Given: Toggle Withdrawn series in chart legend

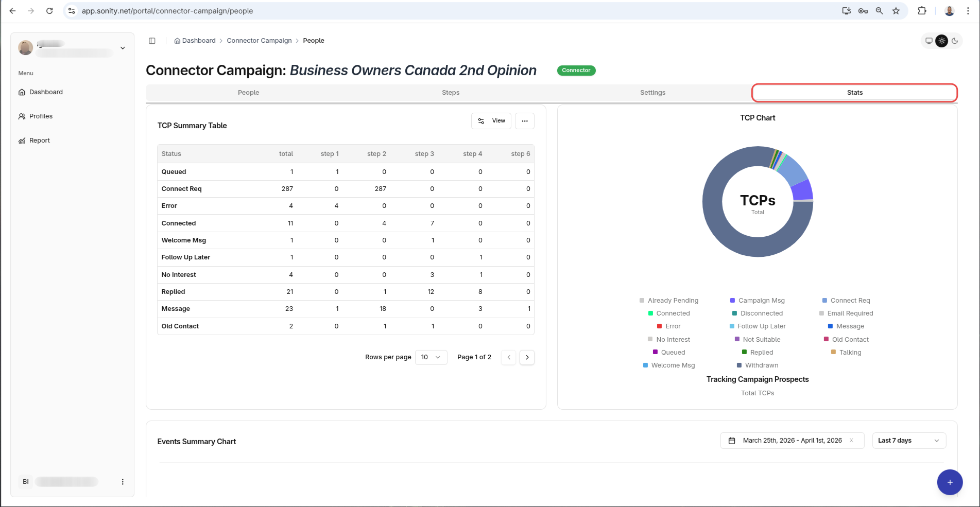Looking at the screenshot, I should coord(758,365).
